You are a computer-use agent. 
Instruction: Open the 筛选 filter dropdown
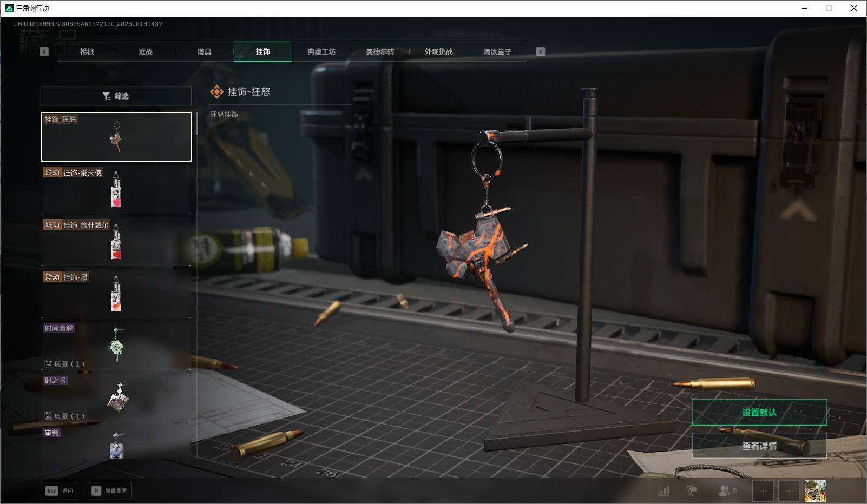[x=116, y=96]
